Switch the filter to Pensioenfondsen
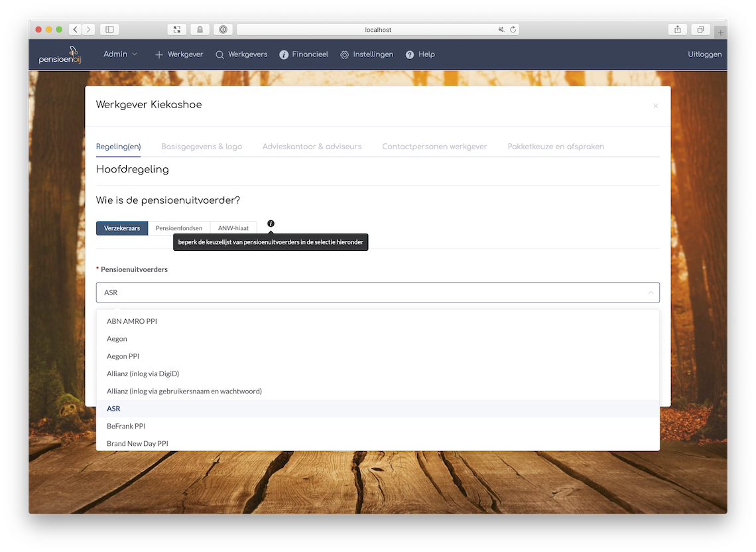 (178, 228)
